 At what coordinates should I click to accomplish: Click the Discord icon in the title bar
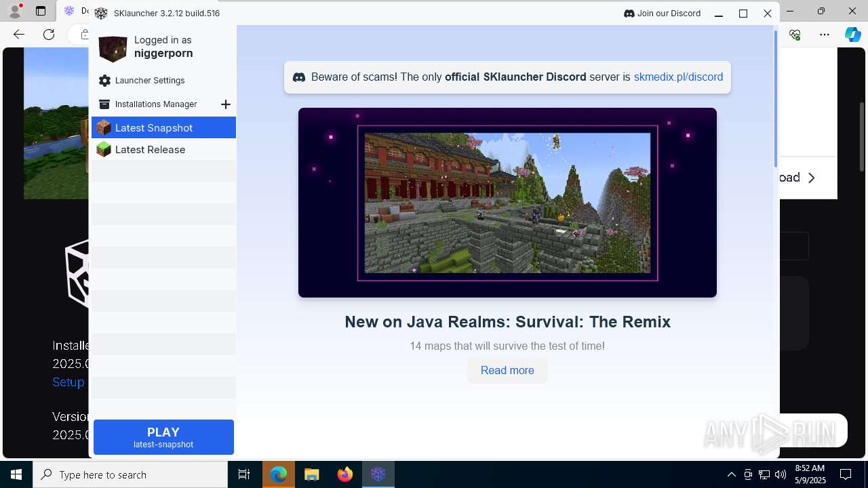(629, 14)
